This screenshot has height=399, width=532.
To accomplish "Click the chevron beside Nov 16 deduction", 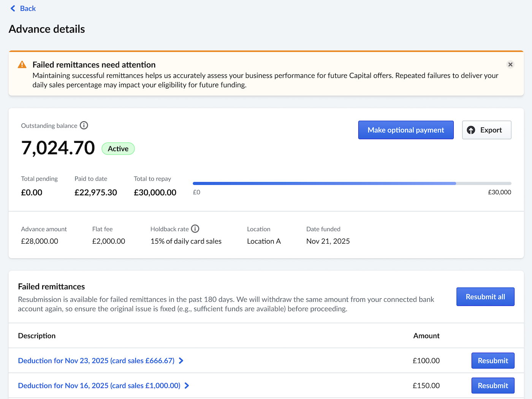I will pos(187,385).
